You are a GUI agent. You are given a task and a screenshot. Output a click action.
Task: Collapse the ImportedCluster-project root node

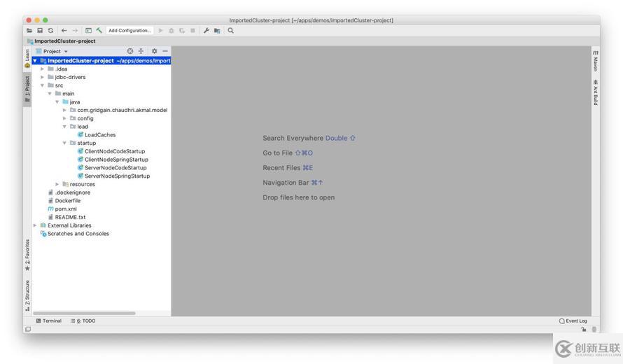[x=35, y=61]
